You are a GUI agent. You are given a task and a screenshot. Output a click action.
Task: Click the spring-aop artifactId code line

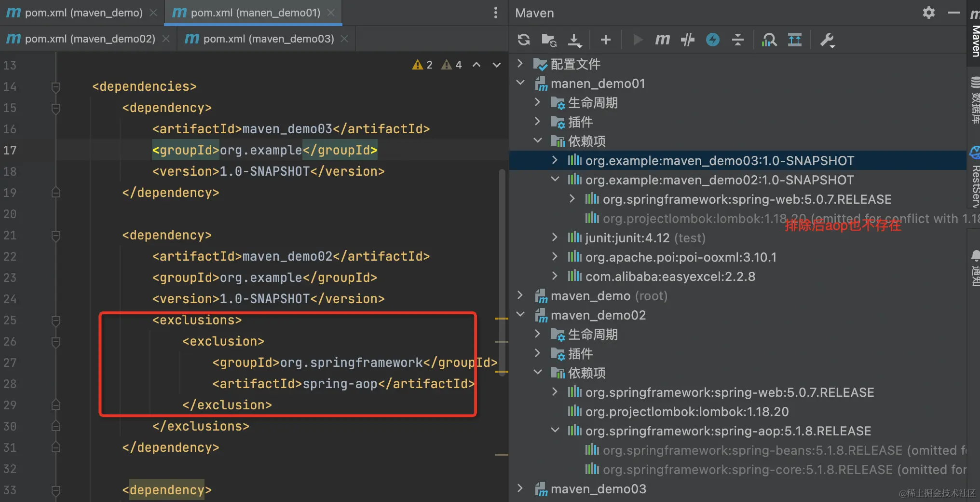tap(343, 384)
